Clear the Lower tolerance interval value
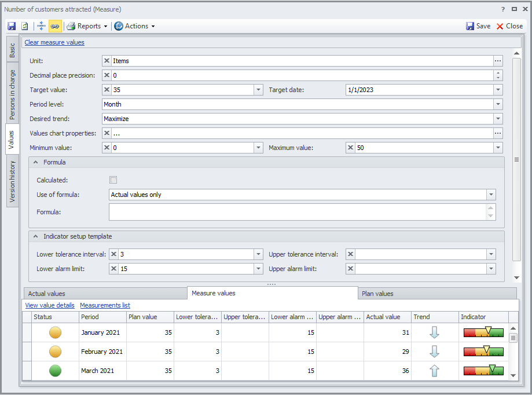Image resolution: width=532 pixels, height=395 pixels. [113, 254]
